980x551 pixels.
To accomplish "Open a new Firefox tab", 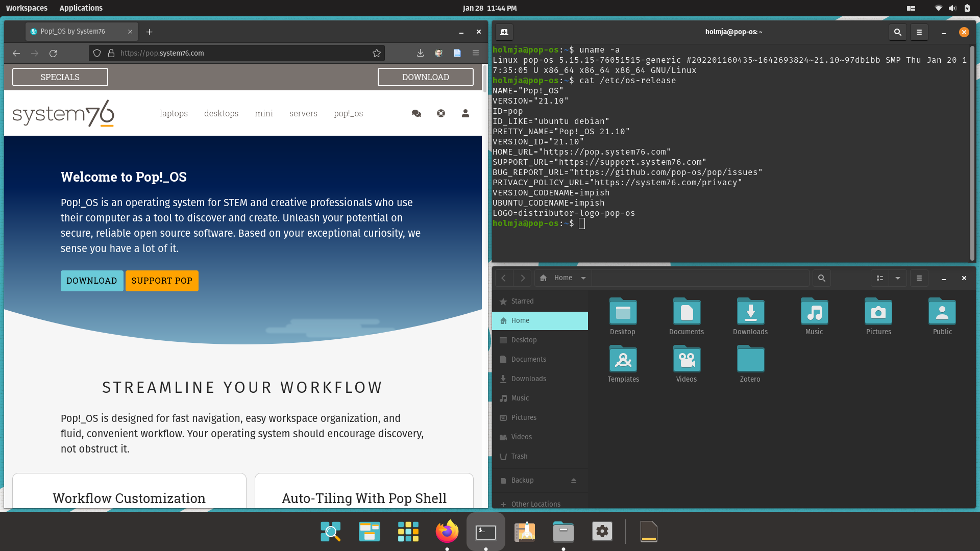I will [149, 32].
